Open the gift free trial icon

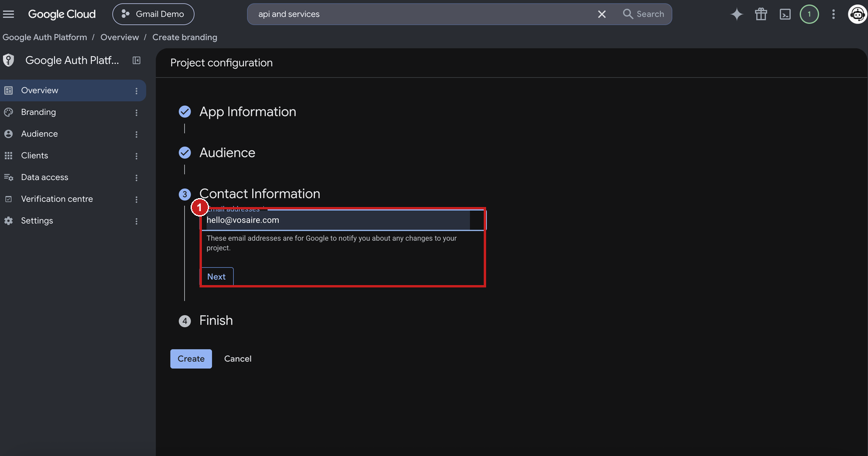coord(761,14)
